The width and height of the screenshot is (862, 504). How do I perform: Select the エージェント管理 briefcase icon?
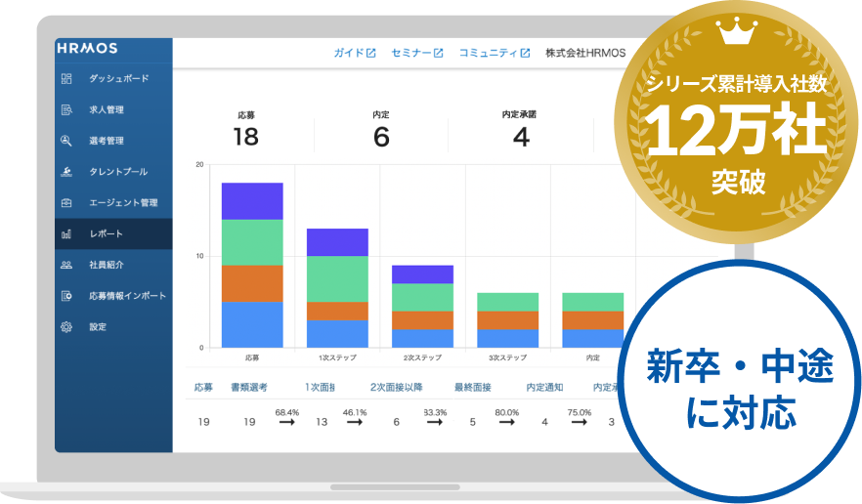coord(66,203)
